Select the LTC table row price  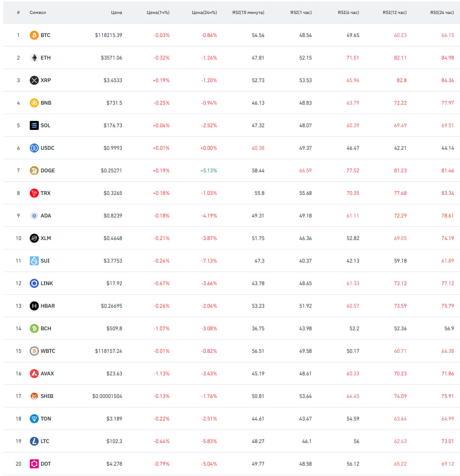114,441
